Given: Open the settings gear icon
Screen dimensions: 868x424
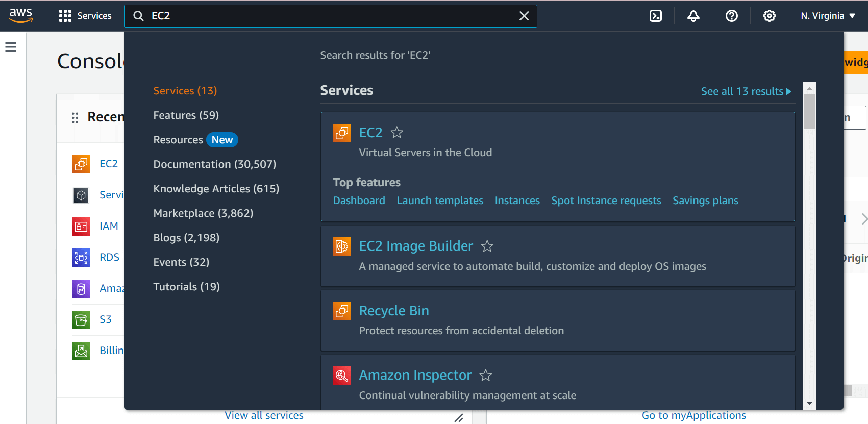Looking at the screenshot, I should point(769,16).
